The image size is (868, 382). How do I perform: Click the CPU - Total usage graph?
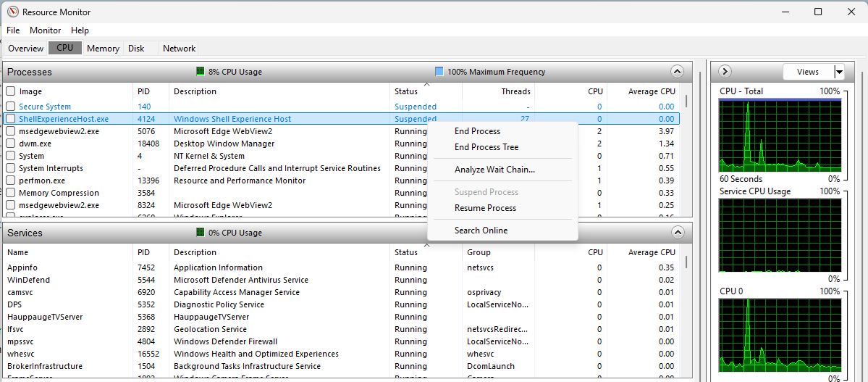pyautogui.click(x=780, y=136)
